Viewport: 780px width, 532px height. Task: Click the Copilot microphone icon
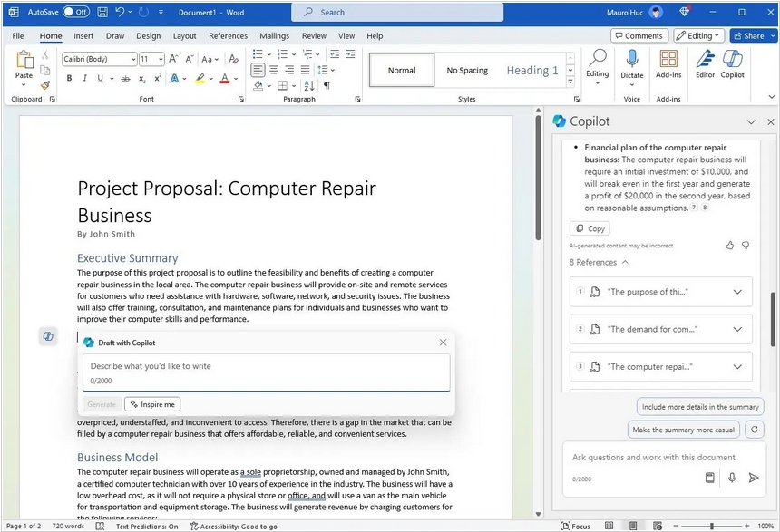point(732,478)
